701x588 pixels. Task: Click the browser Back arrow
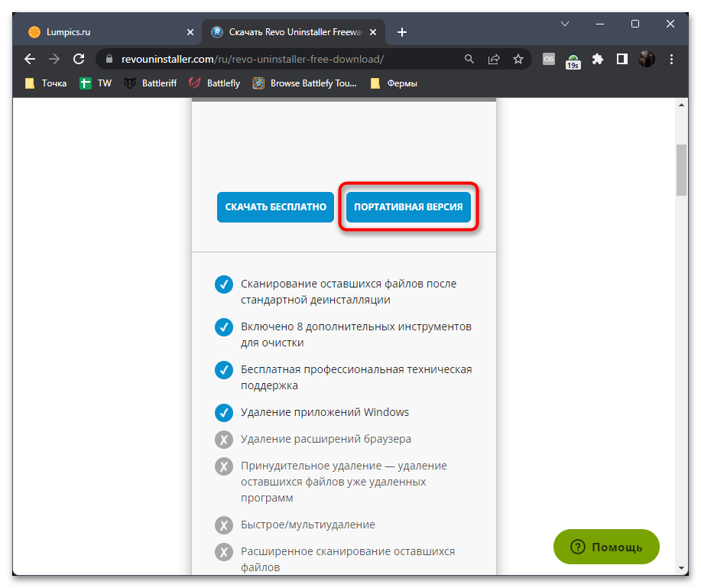coord(29,59)
